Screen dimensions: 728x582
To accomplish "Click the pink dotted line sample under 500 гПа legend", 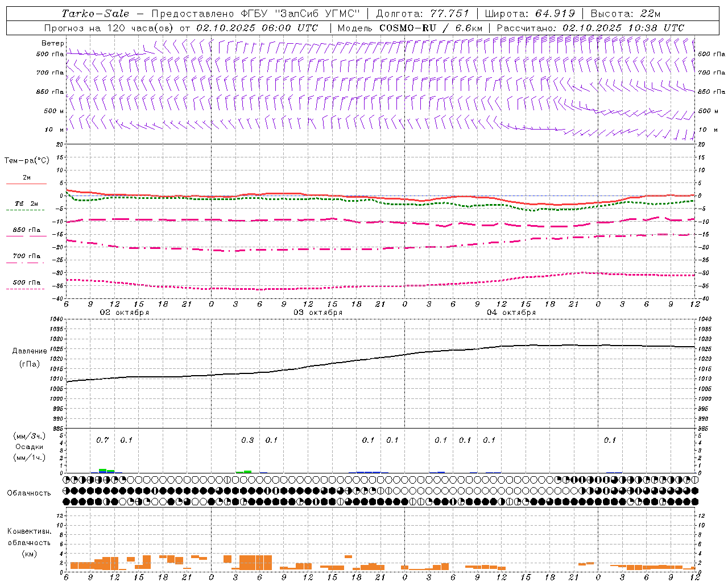I will (25, 289).
